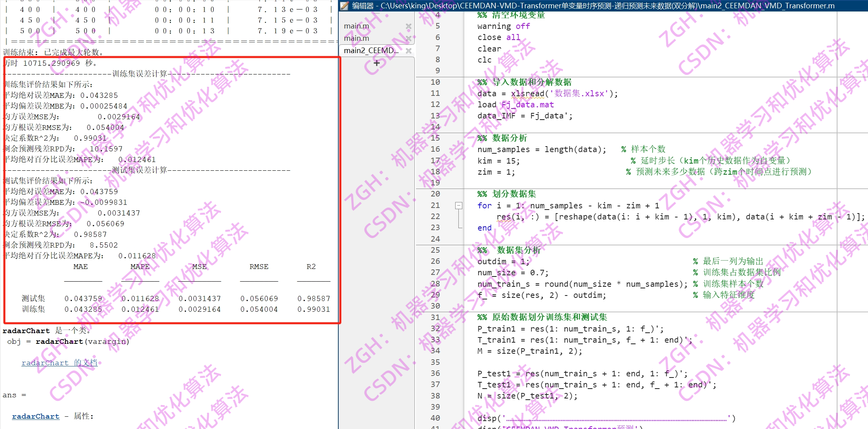
Task: Close the second main.m tab
Action: point(408,38)
